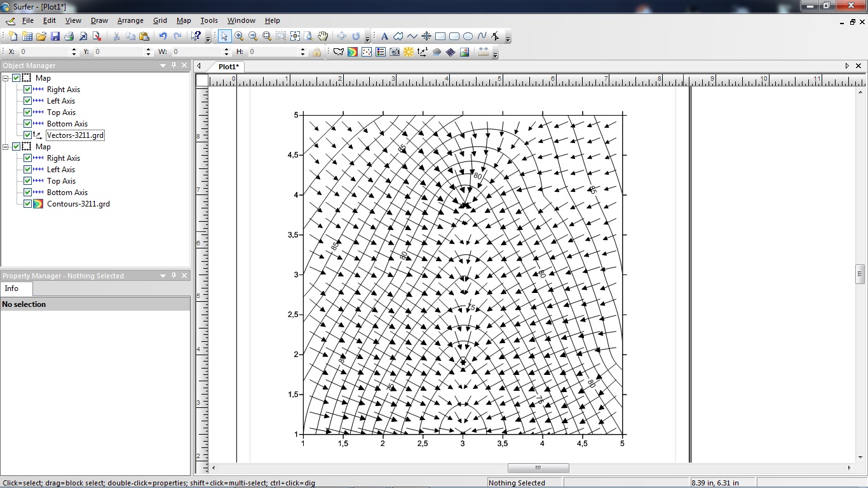Create a new base map

(339, 52)
